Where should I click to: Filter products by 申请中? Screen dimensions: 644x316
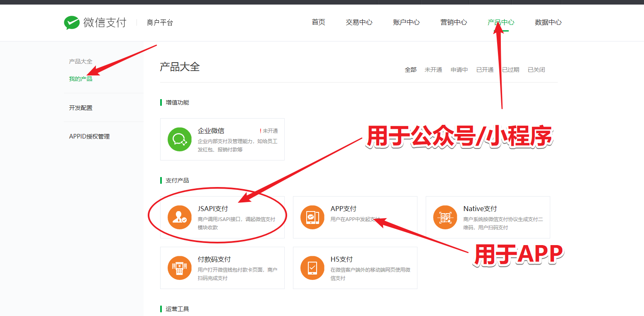pos(459,70)
